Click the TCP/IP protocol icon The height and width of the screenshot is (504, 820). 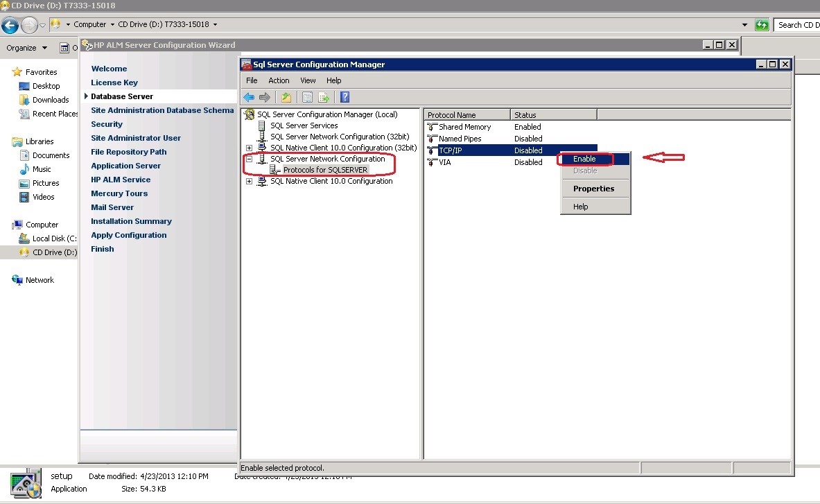tap(432, 150)
